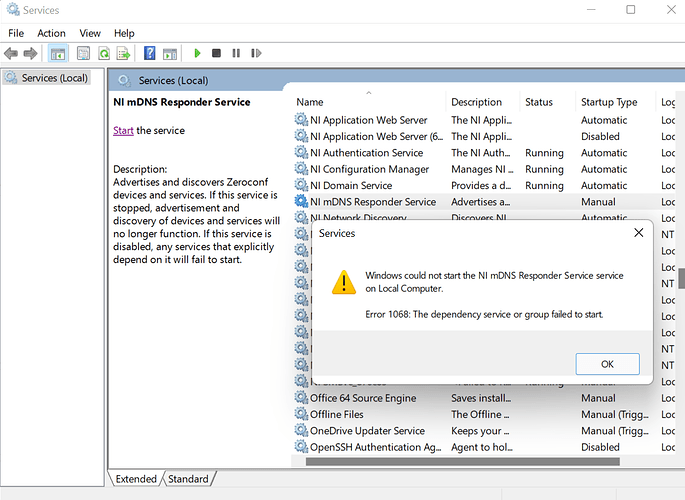
Task: Select Services (Local) in the console tree
Action: point(47,78)
